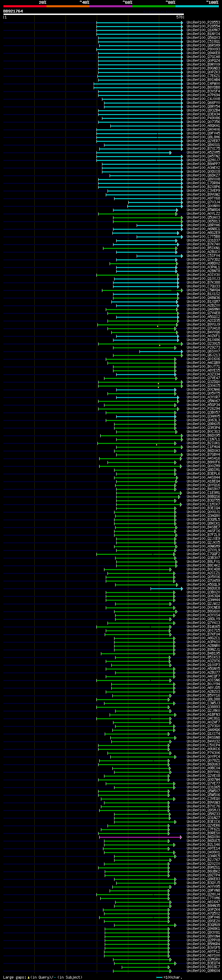Pick hit UniRef100_Q703J4
The width and height of the screenshot is (222, 980).
(x=203, y=202)
